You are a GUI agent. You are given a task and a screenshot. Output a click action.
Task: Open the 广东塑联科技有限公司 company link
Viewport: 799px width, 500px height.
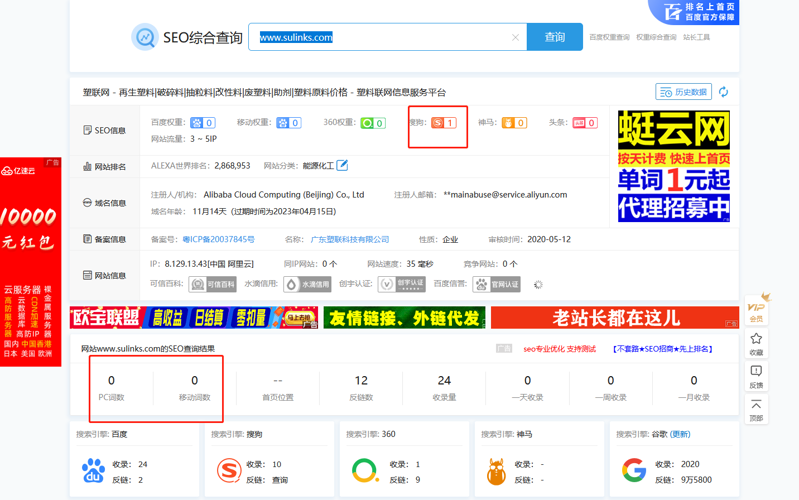[x=350, y=240]
